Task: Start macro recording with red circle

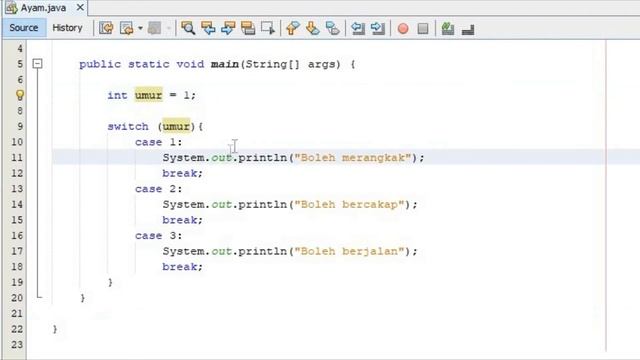Action: point(403,29)
